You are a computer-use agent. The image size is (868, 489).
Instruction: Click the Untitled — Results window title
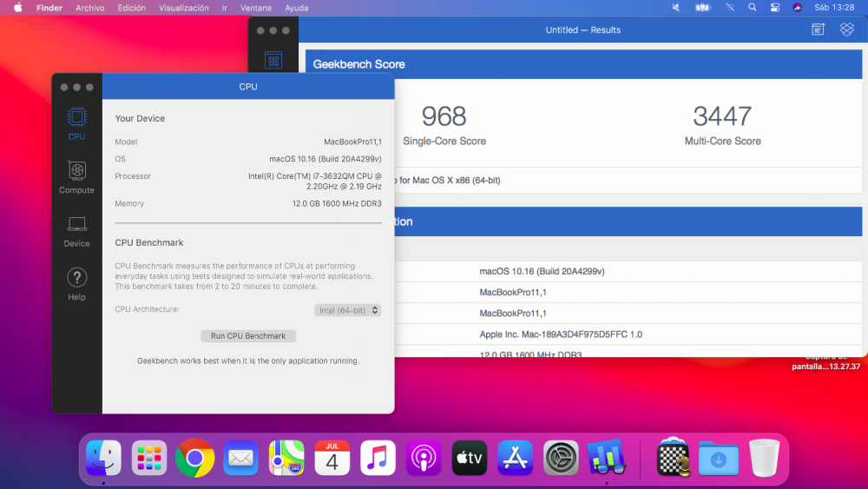(583, 30)
